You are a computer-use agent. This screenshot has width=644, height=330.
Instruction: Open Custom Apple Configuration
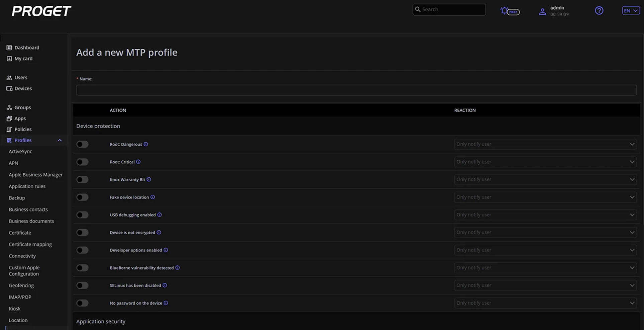(x=24, y=271)
